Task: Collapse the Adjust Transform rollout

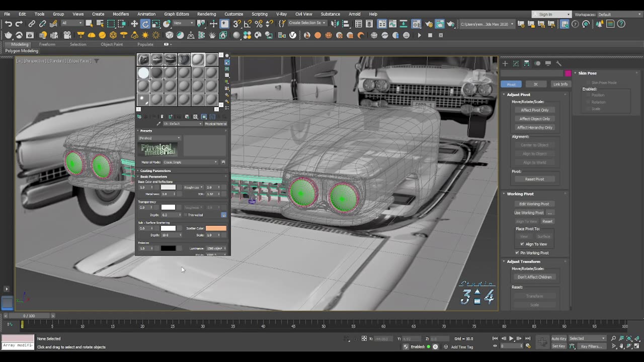Action: (x=523, y=261)
